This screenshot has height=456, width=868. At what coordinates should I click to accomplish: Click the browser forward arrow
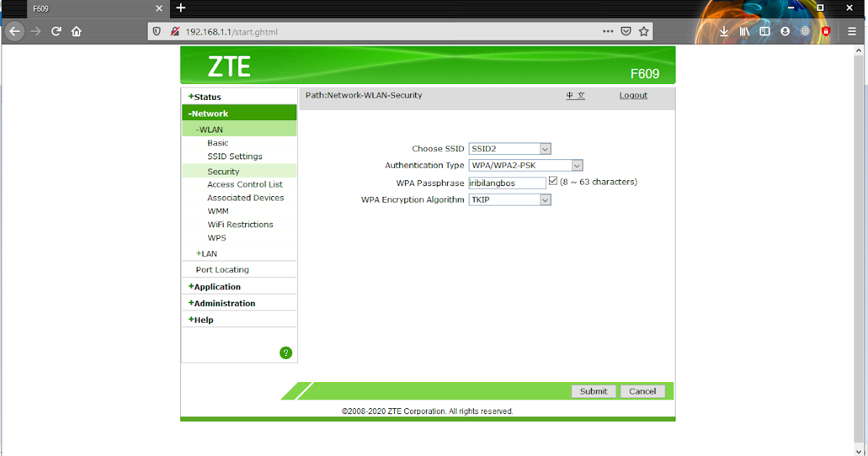coord(35,31)
